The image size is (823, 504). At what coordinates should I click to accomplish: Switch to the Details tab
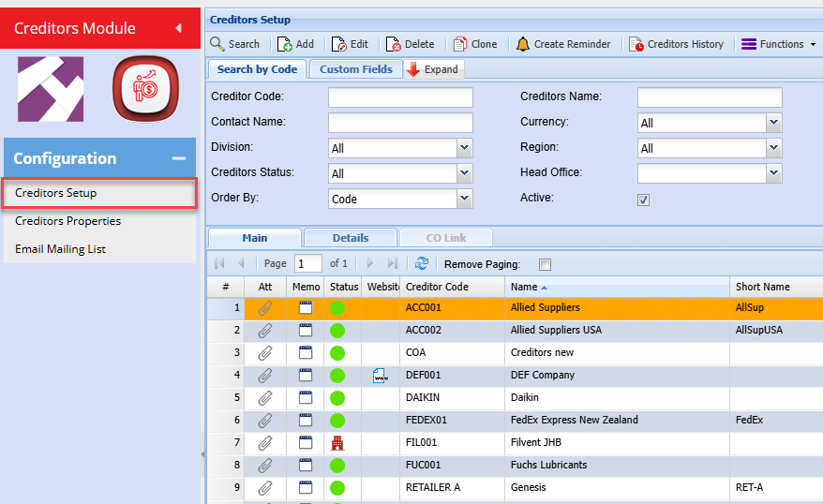tap(350, 238)
